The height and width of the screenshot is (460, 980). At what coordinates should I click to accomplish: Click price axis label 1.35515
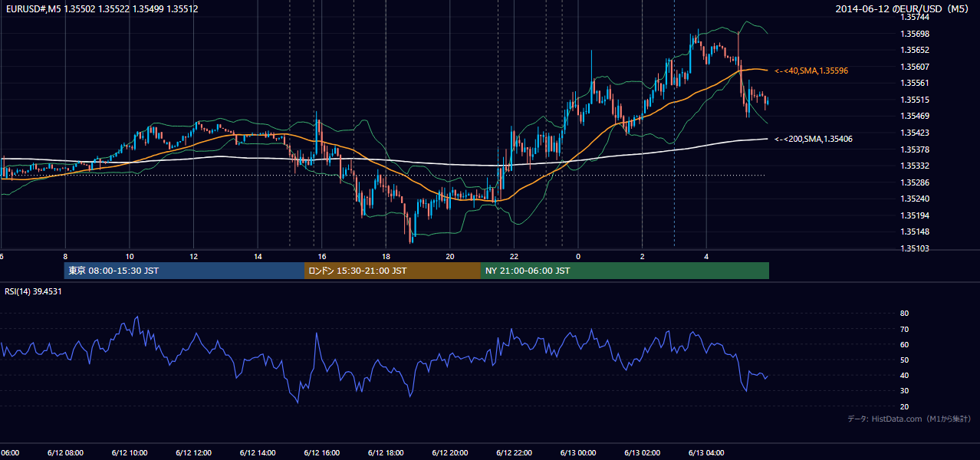[x=915, y=100]
